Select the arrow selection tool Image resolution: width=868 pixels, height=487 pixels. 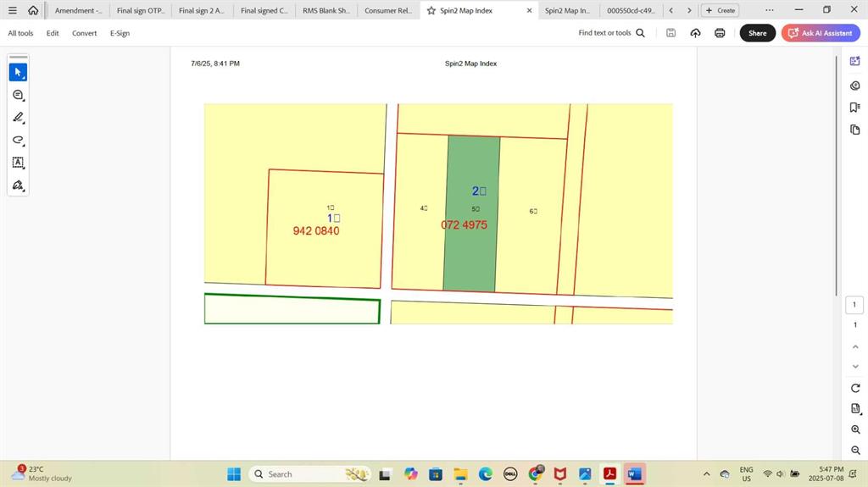pos(18,73)
